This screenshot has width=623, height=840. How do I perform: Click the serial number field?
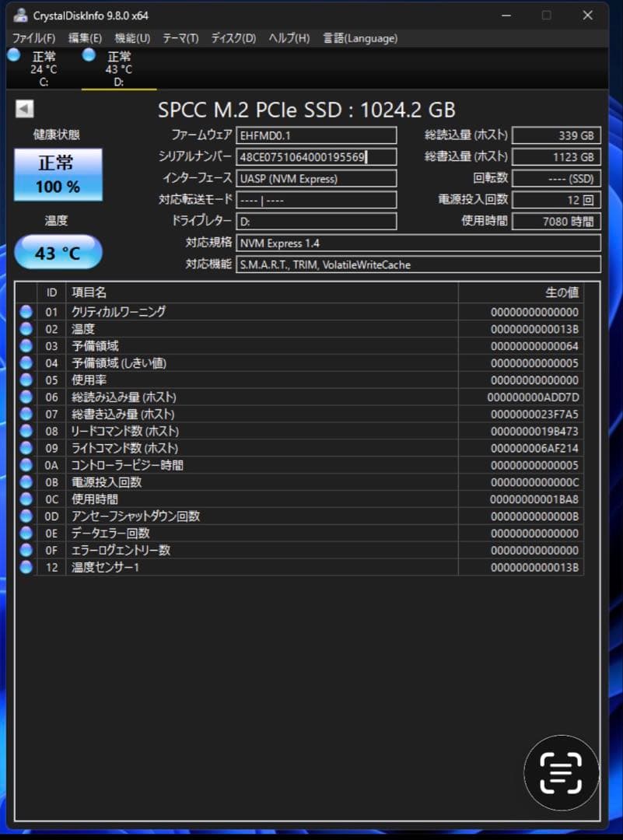(x=316, y=157)
